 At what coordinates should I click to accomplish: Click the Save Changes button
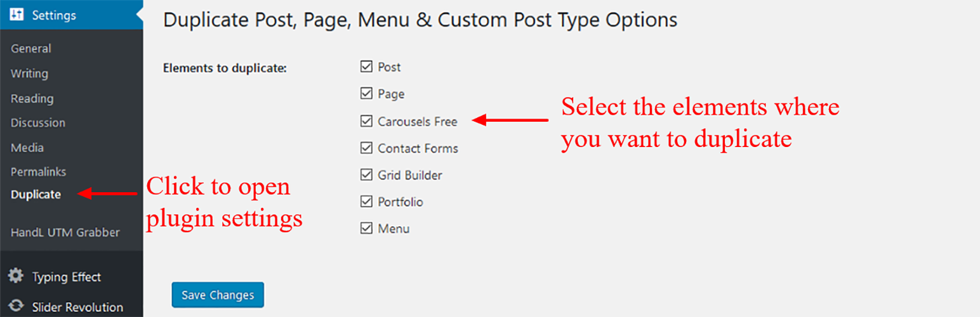(x=218, y=295)
